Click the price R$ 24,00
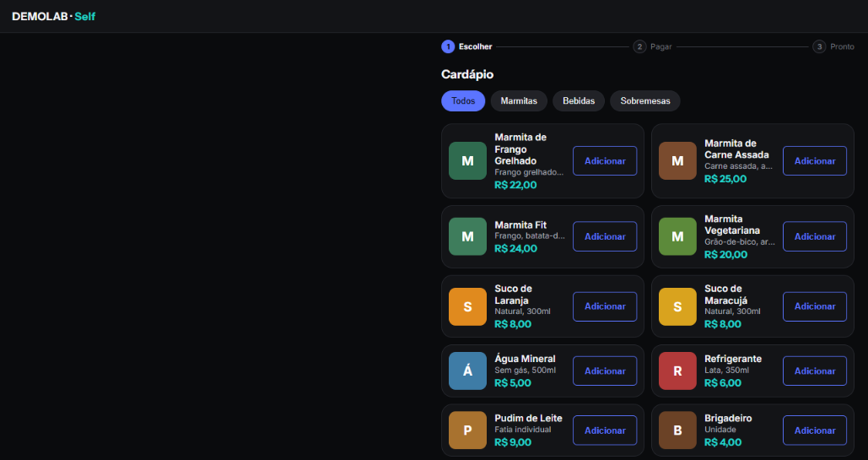The image size is (868, 460). point(515,248)
